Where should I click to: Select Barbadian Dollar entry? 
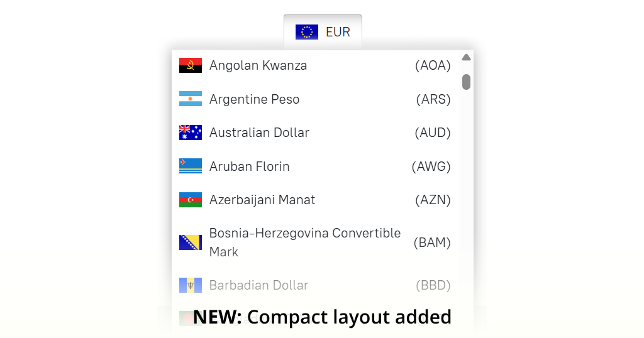pyautogui.click(x=315, y=285)
